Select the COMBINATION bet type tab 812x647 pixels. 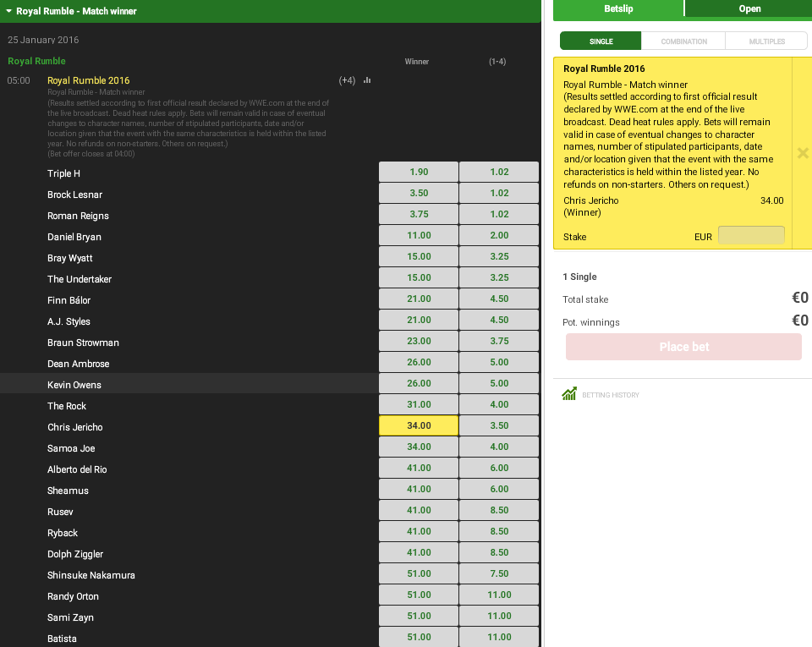click(683, 41)
